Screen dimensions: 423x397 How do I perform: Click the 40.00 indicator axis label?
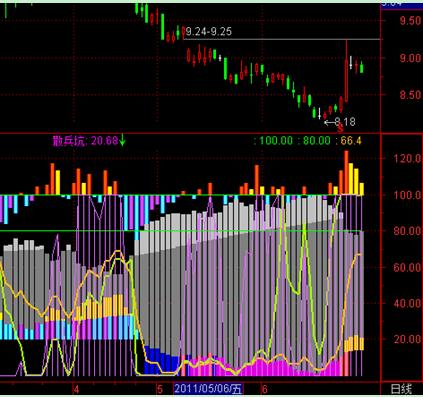[x=408, y=303]
